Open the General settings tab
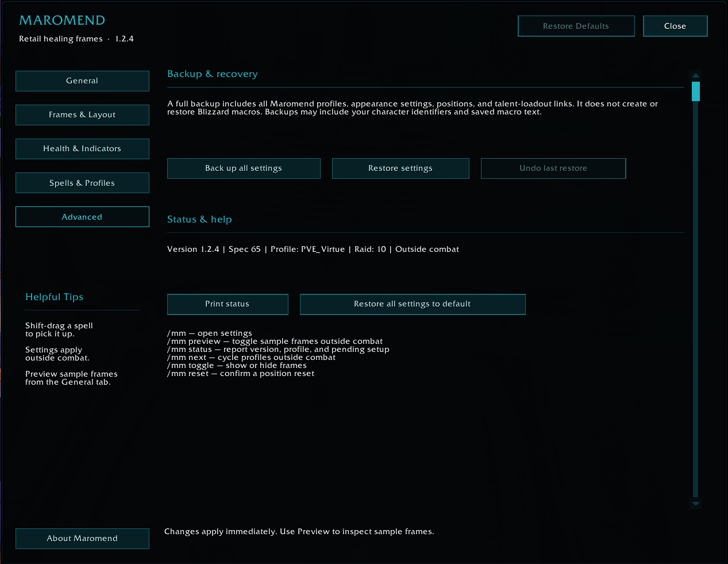 [x=82, y=81]
